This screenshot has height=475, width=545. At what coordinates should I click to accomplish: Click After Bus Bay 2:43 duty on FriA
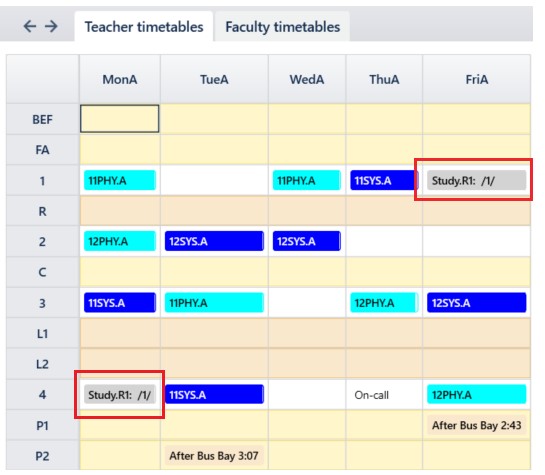476,425
